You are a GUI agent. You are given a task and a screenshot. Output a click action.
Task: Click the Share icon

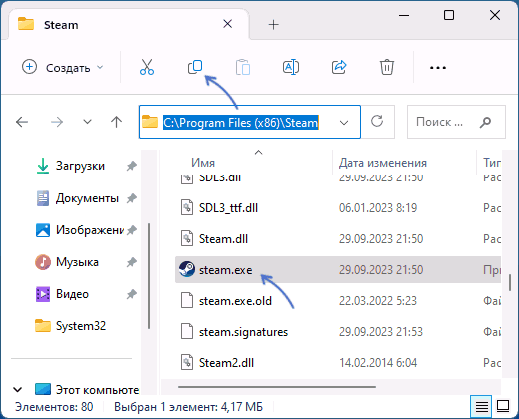339,67
